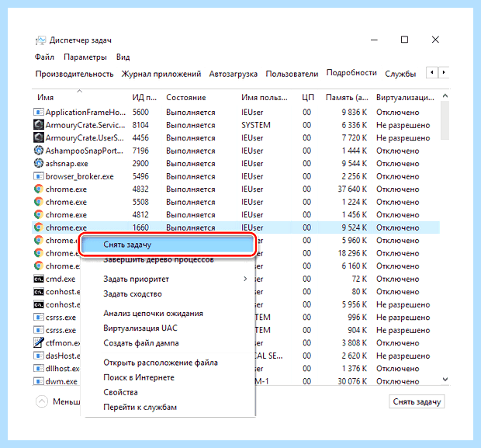This screenshot has width=481, height=448.
Task: Open the Параметры menu
Action: (85, 57)
